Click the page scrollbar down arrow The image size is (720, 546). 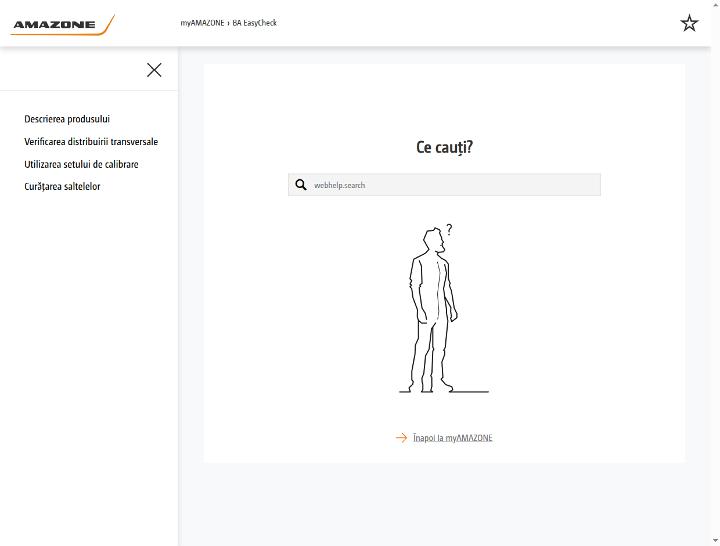point(715,541)
